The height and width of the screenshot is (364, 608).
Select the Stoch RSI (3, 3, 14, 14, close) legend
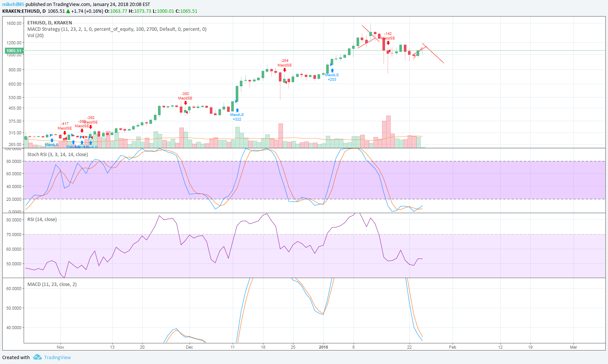(57, 155)
